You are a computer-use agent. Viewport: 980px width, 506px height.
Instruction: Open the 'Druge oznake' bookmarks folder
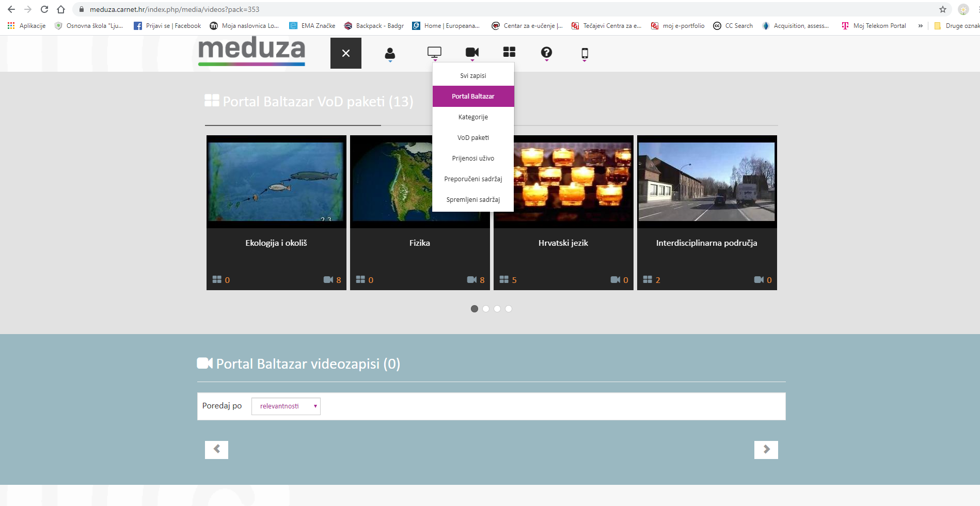(x=956, y=26)
